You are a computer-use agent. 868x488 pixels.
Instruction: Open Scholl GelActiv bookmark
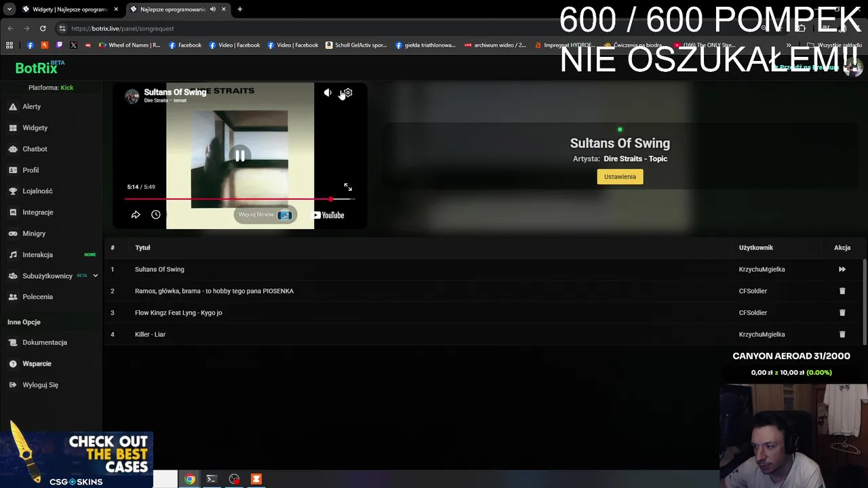[x=356, y=45]
